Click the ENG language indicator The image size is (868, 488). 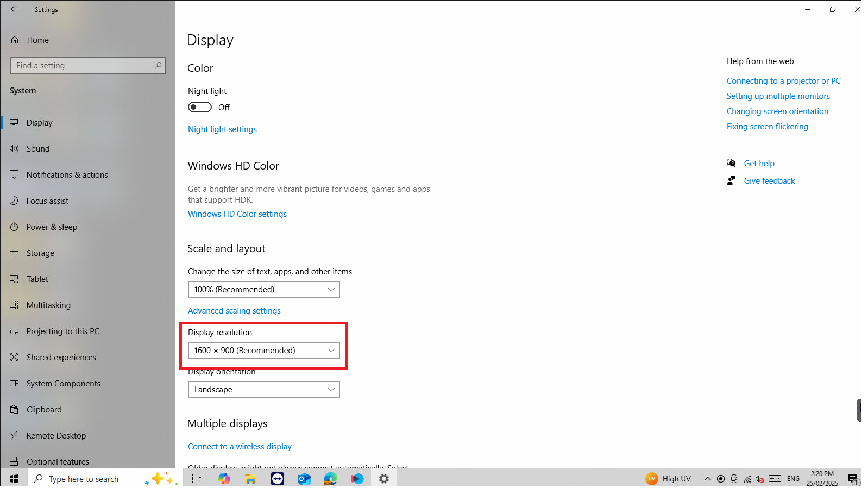pos(793,479)
